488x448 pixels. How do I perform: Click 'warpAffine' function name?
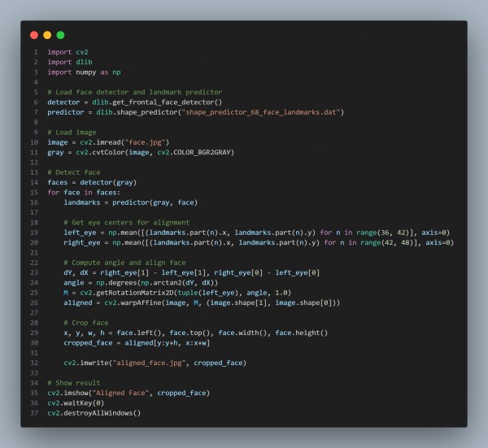(x=141, y=302)
